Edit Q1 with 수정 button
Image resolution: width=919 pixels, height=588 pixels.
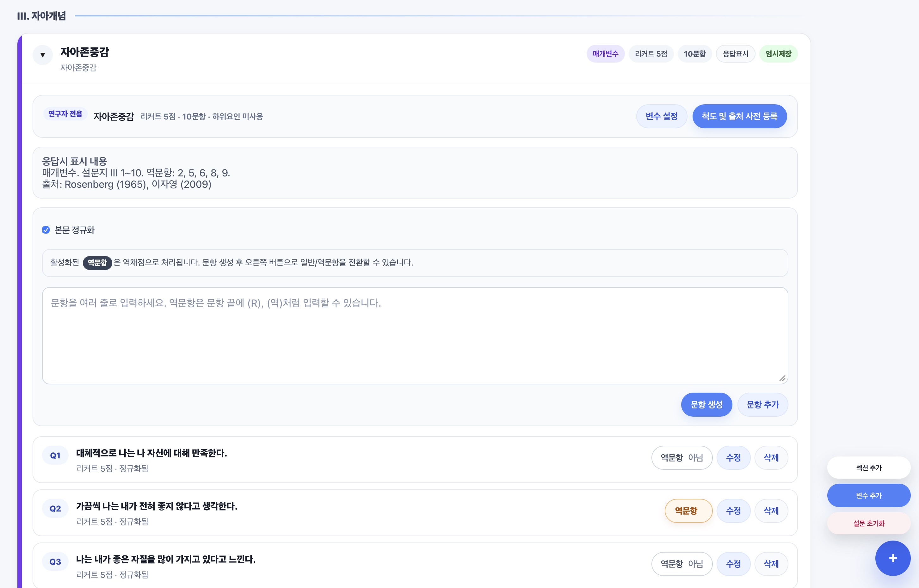coord(733,457)
